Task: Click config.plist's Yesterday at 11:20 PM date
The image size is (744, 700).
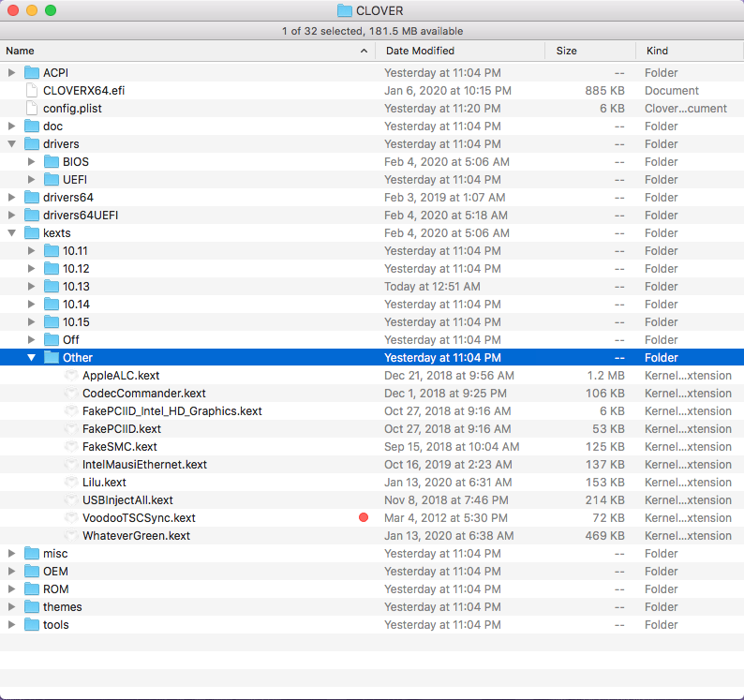Action: click(x=442, y=108)
